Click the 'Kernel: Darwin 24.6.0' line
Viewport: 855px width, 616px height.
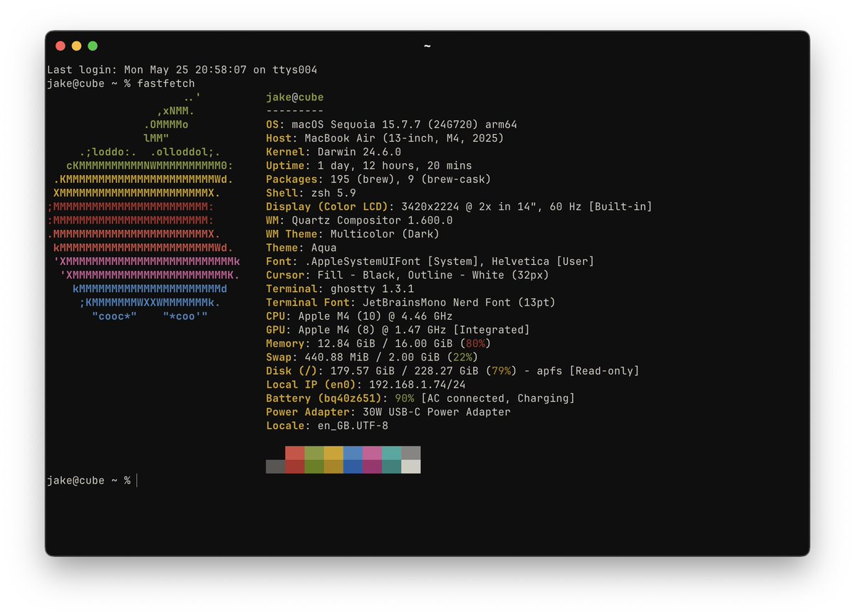333,152
